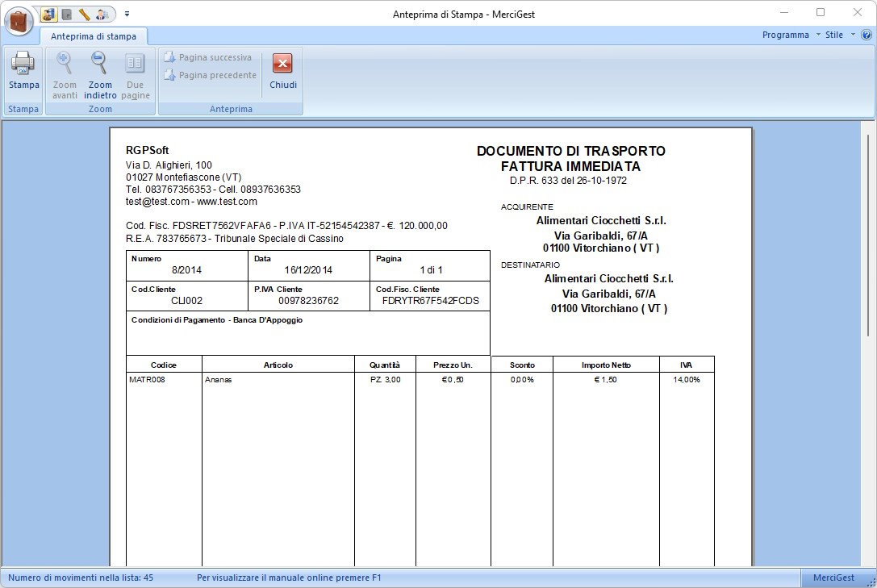Viewport: 877px width, 588px height.
Task: Click the 'D.P.R. 633 del 26-10-1972' line
Action: [x=568, y=181]
